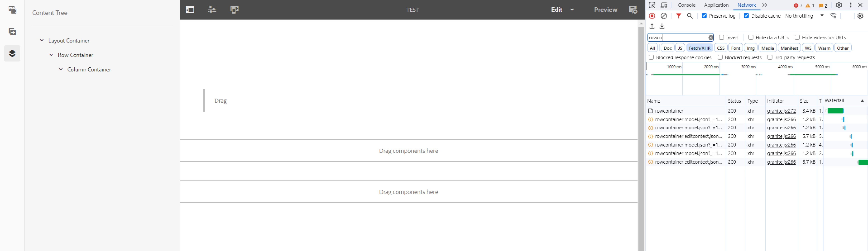Select the Fetch/XHR filter type

[699, 48]
